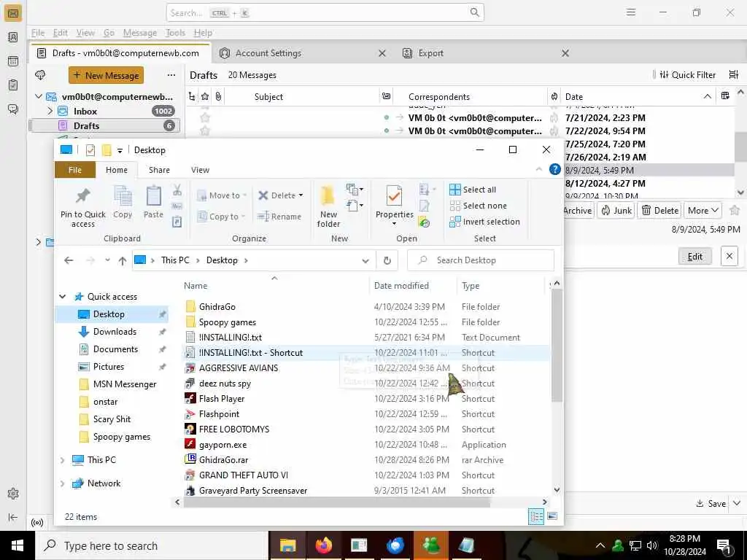Click Cut scissors icon in ribbon
This screenshot has height=560, width=747.
pos(177,190)
